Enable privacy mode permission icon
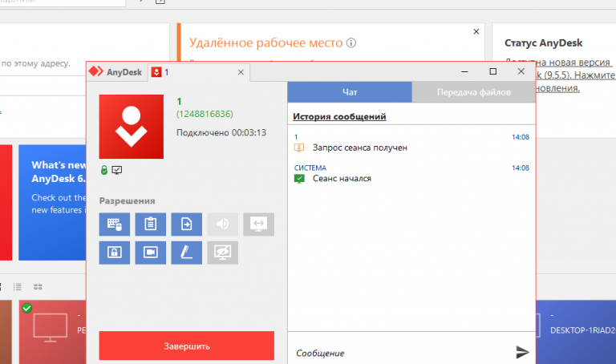This screenshot has height=364, width=616. [x=222, y=253]
